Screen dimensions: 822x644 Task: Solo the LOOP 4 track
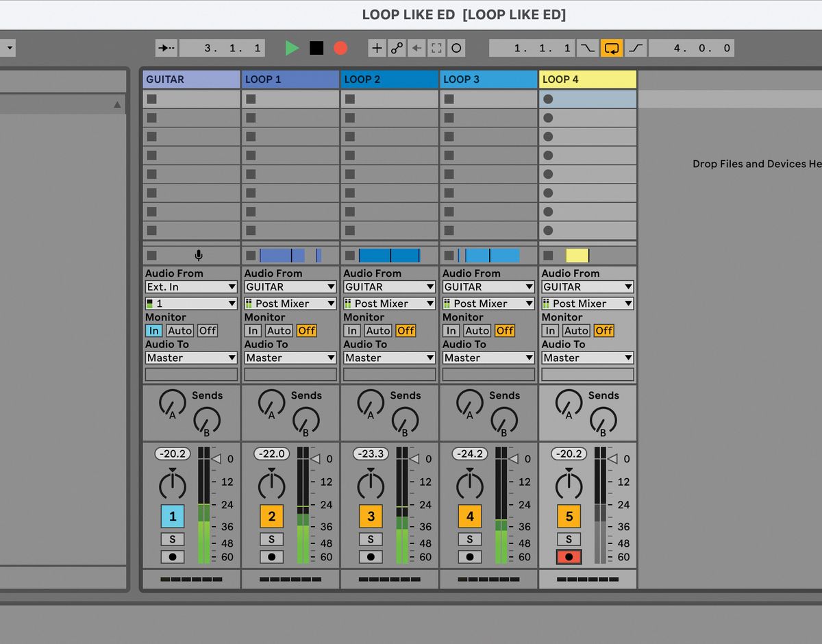(x=569, y=540)
